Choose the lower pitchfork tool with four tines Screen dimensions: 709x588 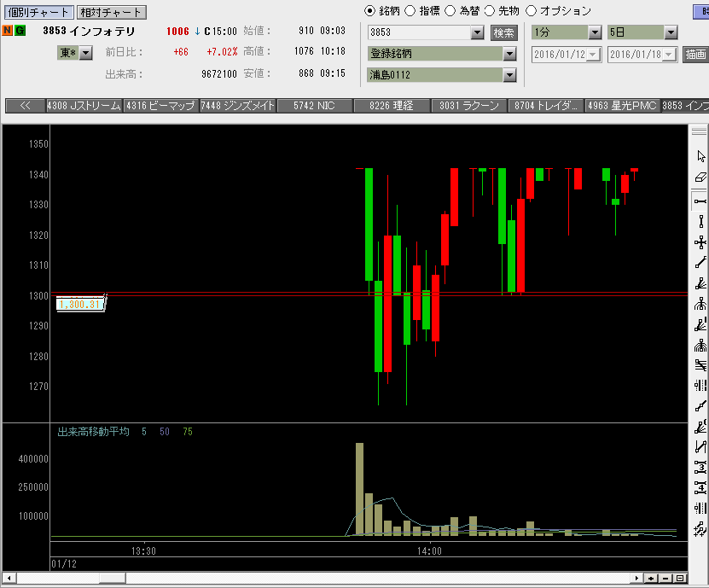(x=700, y=346)
